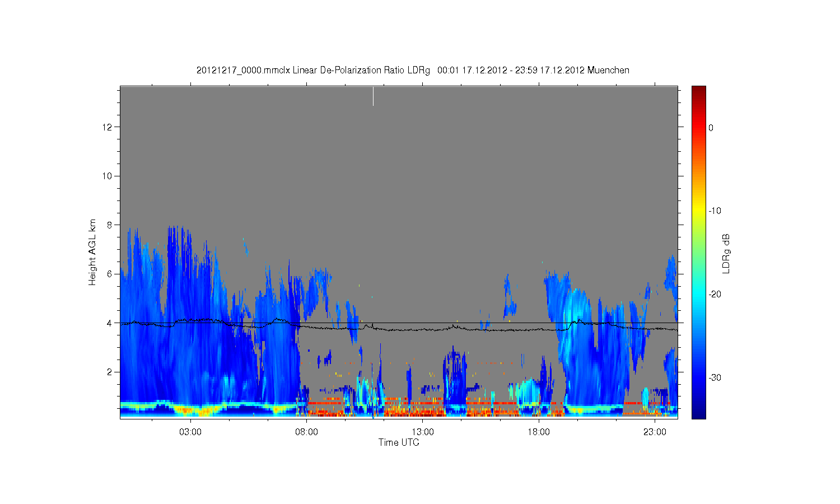Click the height axis label 2
840x504 pixels.
(x=110, y=372)
